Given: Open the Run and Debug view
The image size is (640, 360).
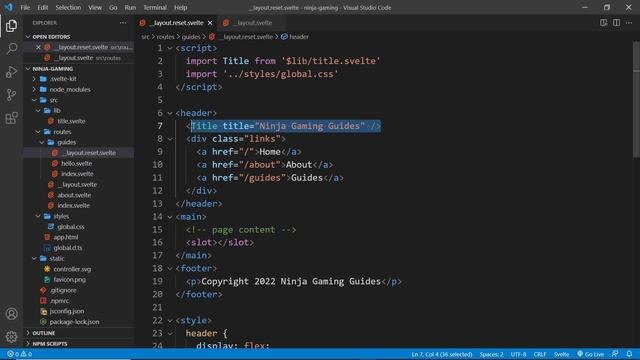Looking at the screenshot, I should click(11, 72).
